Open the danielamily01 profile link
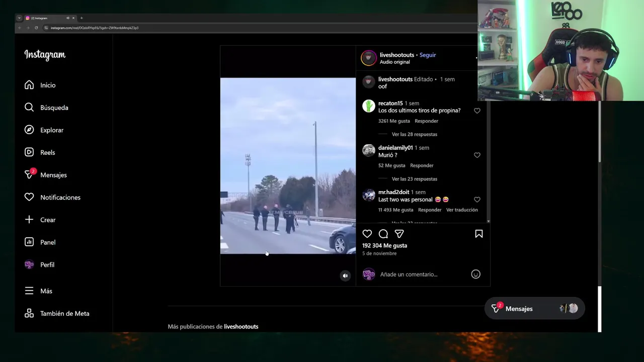This screenshot has height=362, width=644. pyautogui.click(x=395, y=148)
